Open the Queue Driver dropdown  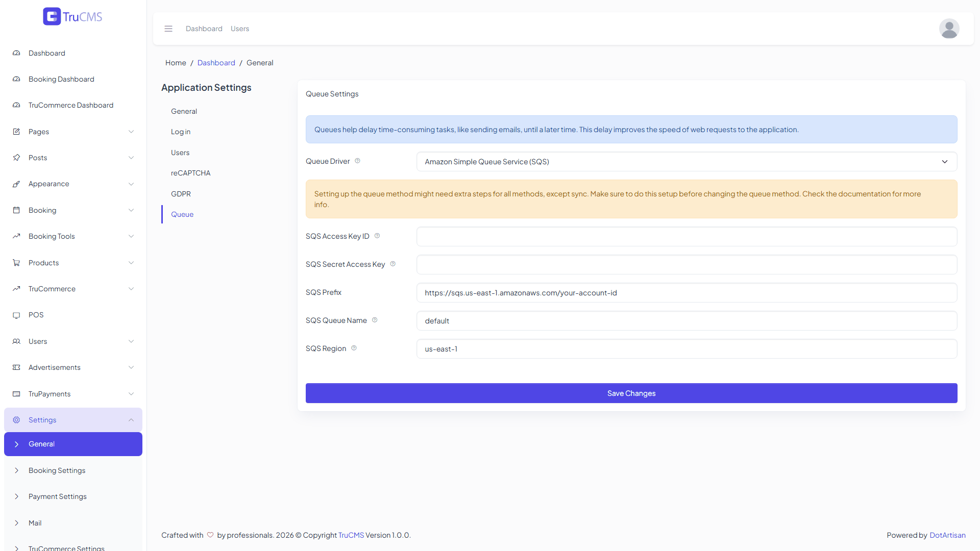coord(687,162)
